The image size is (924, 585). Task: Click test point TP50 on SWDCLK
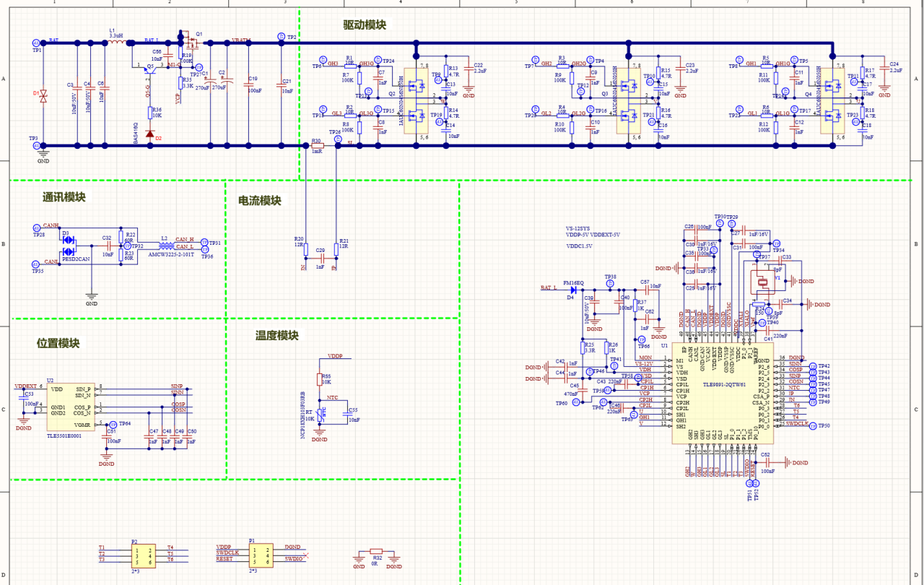[x=814, y=426]
